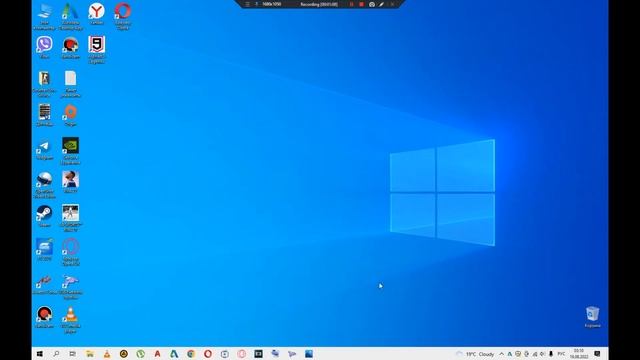
Task: Open the Autodesk Desktop App shortcut
Action: click(70, 16)
